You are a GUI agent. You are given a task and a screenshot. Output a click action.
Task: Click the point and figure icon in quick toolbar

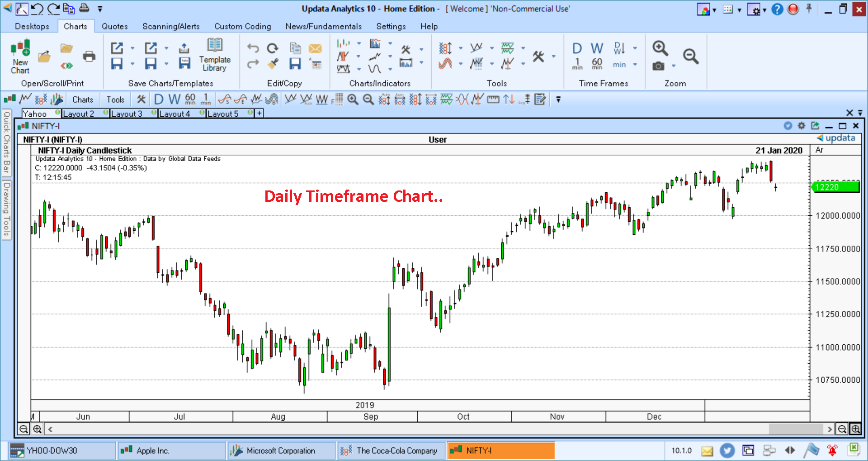click(41, 100)
